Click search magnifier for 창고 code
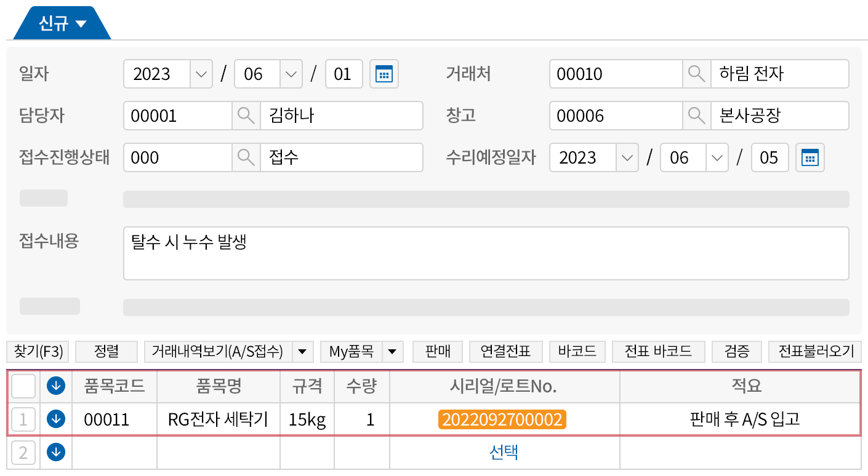The height and width of the screenshot is (476, 868). (x=696, y=116)
